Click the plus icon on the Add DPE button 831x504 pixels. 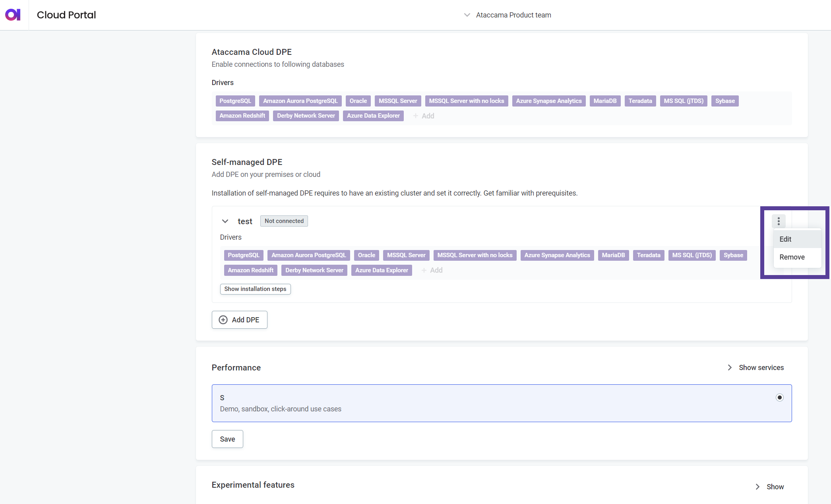223,320
